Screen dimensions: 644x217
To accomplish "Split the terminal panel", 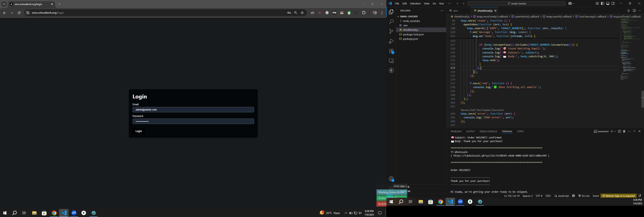I will [619, 132].
